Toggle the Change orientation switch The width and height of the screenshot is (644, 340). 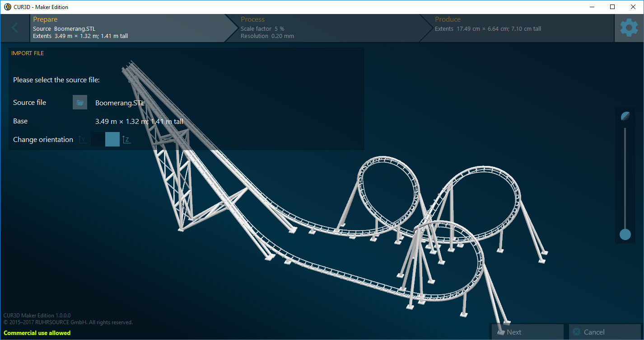pyautogui.click(x=105, y=139)
